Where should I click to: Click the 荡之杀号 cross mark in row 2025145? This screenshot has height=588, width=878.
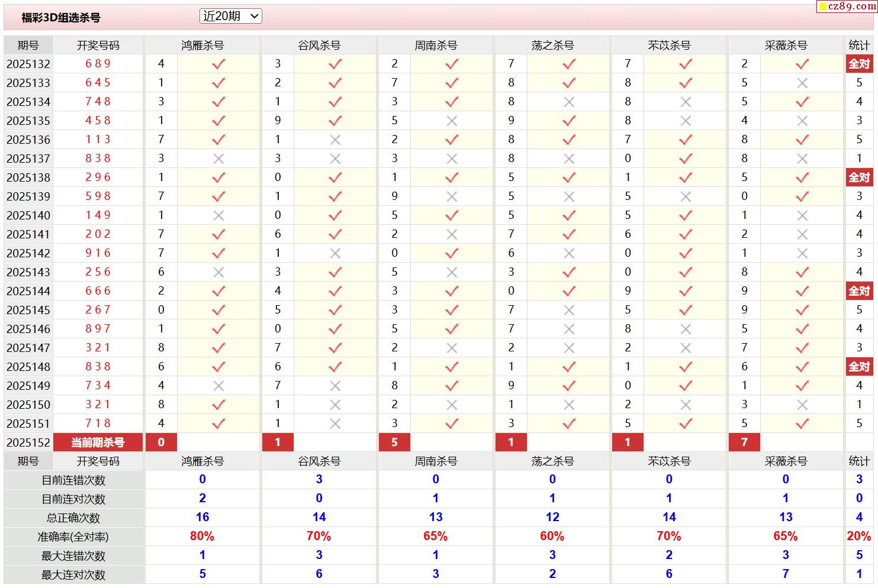[x=569, y=310]
